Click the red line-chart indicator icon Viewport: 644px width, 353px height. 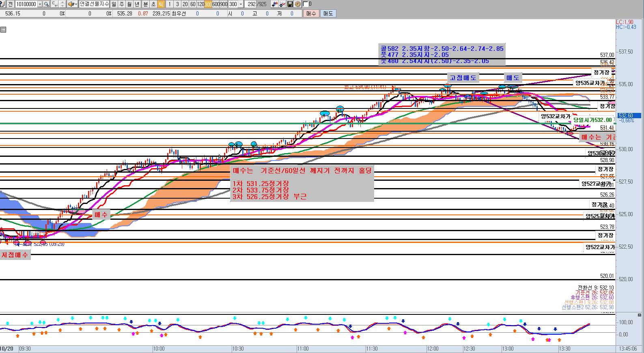coord(282,4)
